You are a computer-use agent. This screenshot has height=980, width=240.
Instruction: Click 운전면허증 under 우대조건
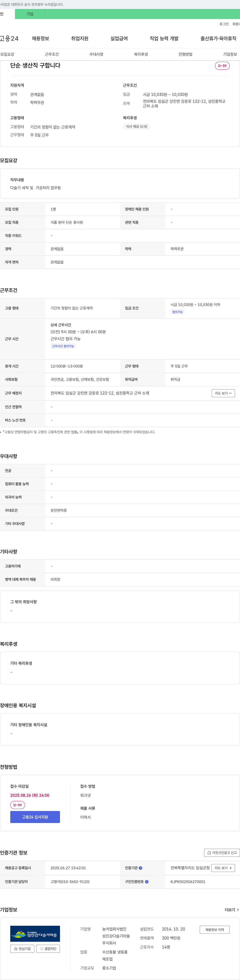tap(58, 510)
